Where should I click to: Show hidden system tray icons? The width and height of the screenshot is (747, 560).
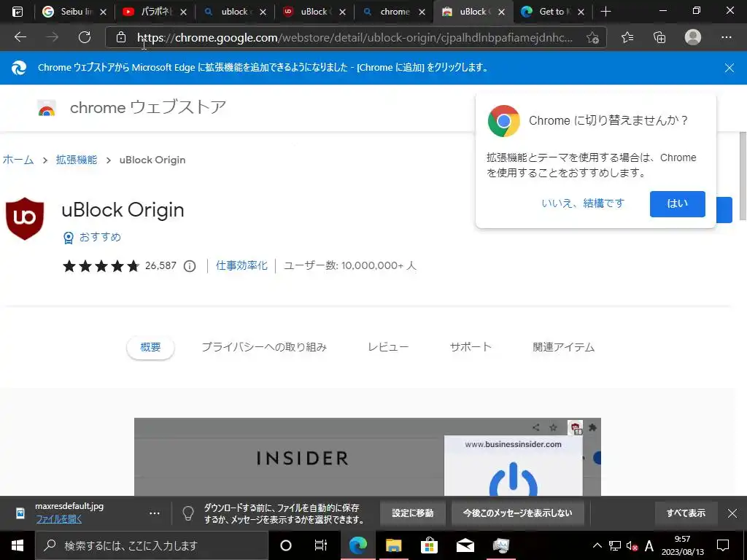click(597, 545)
